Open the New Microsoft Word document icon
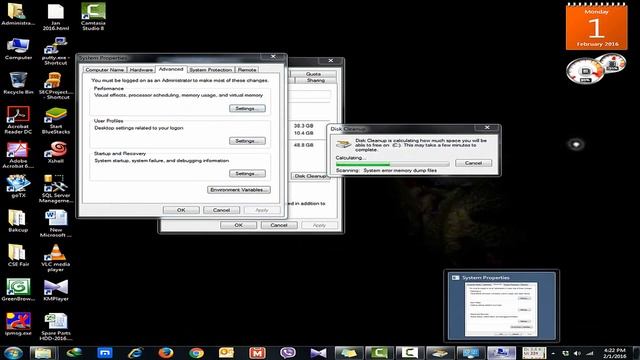 click(x=56, y=223)
